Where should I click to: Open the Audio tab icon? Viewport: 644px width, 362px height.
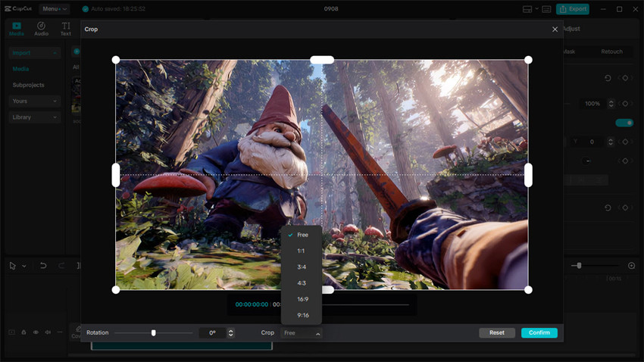pos(41,29)
